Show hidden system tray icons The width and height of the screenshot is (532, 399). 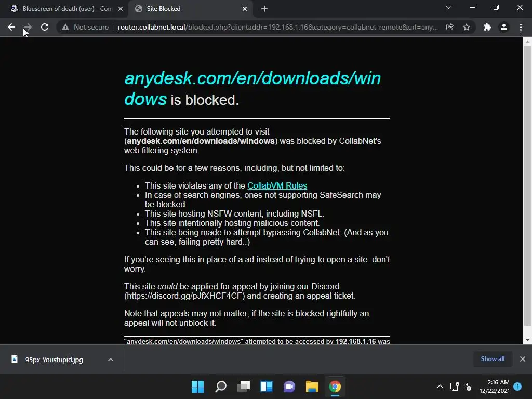(x=440, y=387)
